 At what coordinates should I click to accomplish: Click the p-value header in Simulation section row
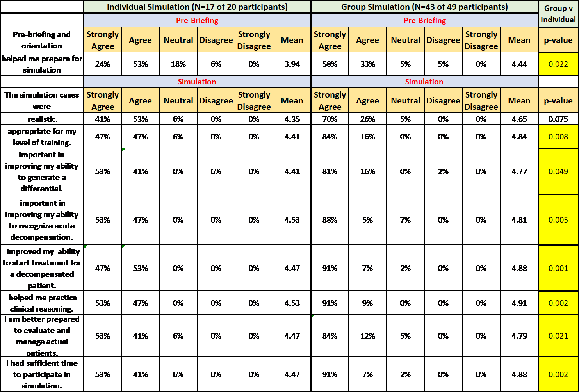[x=558, y=100]
